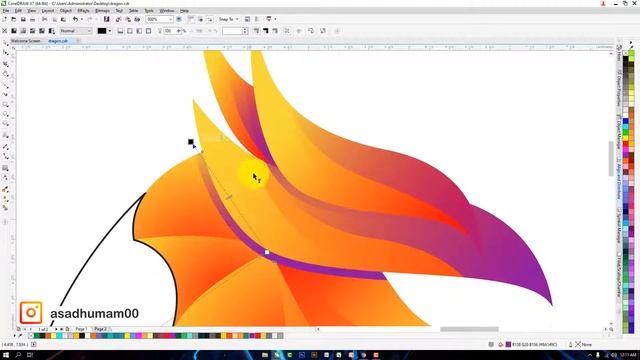Click the No Color swatch in bottom palette
Screen dimensions: 640x360
pyautogui.click(x=31, y=336)
